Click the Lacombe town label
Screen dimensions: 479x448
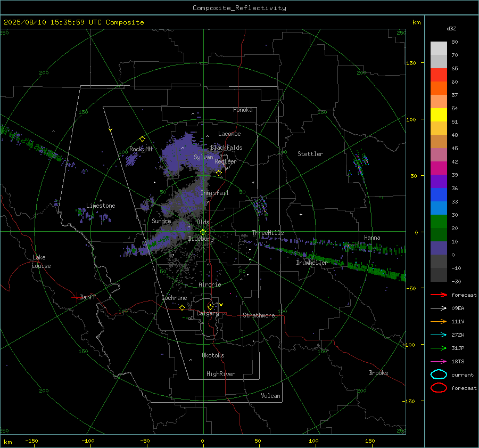[229, 134]
